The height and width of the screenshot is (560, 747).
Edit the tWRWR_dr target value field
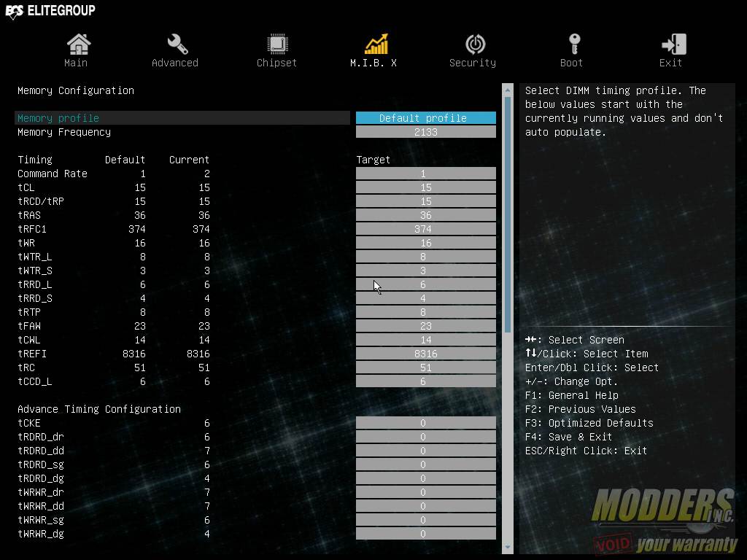(426, 492)
